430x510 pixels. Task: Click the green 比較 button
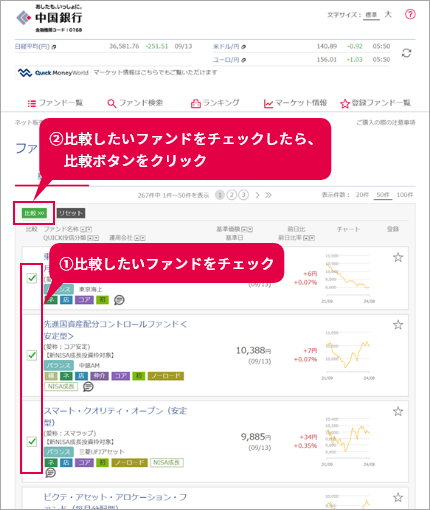(34, 213)
